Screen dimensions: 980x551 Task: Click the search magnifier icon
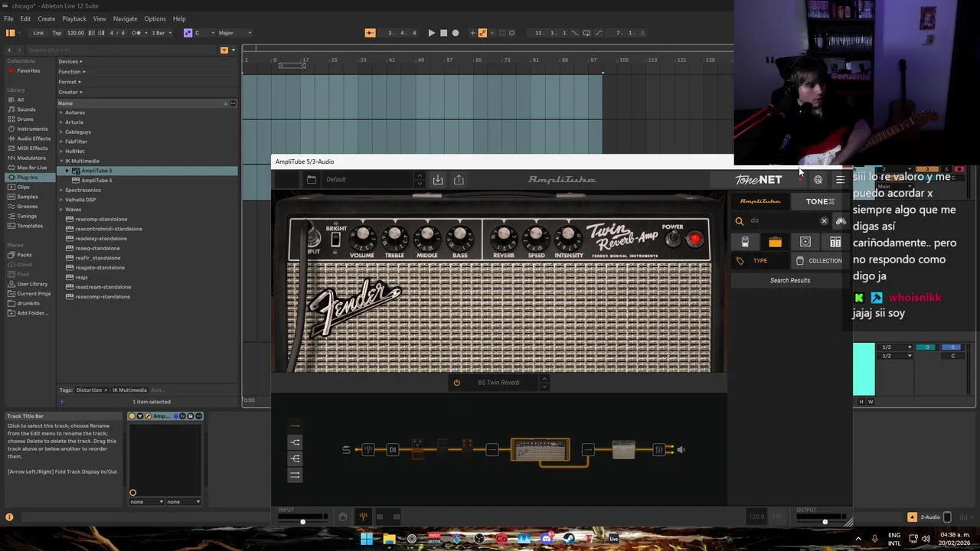click(740, 221)
